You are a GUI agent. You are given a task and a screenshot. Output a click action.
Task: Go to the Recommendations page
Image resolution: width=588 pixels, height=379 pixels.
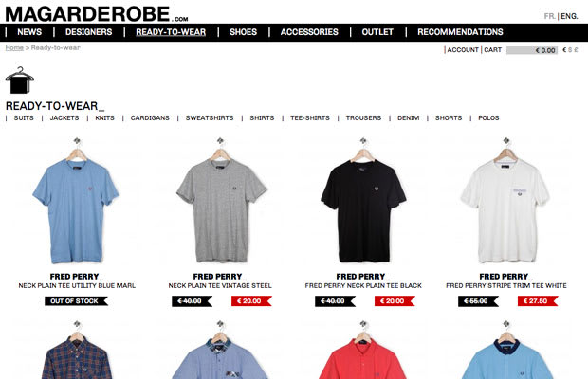pos(460,32)
